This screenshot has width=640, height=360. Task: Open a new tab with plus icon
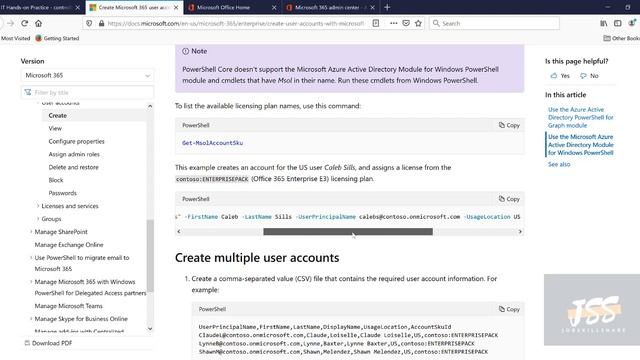tap(387, 7)
